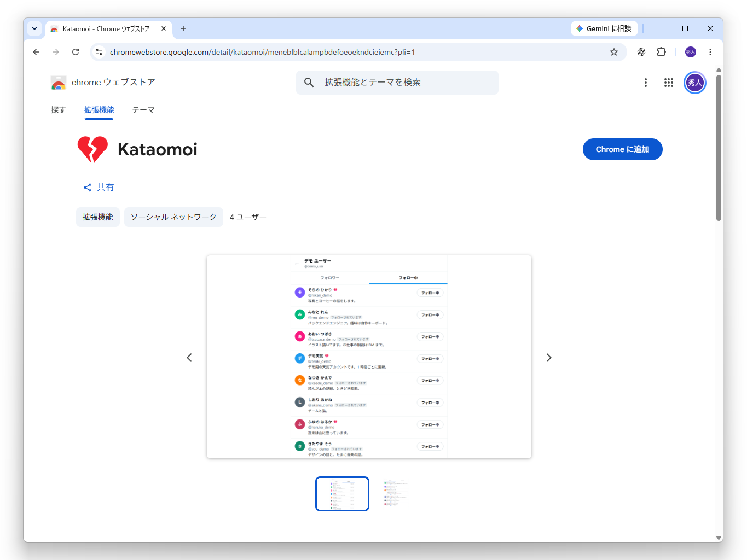Viewport: 747px width, 560px height.
Task: Click the Kataomoi title heading
Action: (158, 149)
